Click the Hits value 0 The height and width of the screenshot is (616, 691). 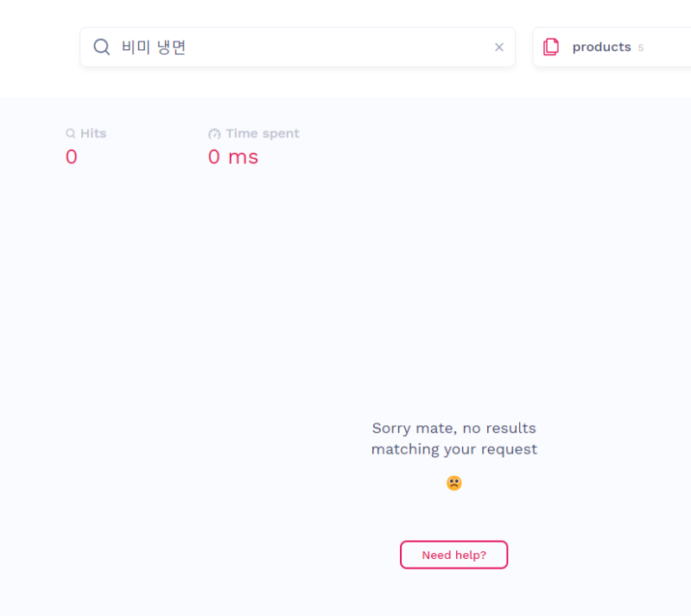click(x=72, y=157)
